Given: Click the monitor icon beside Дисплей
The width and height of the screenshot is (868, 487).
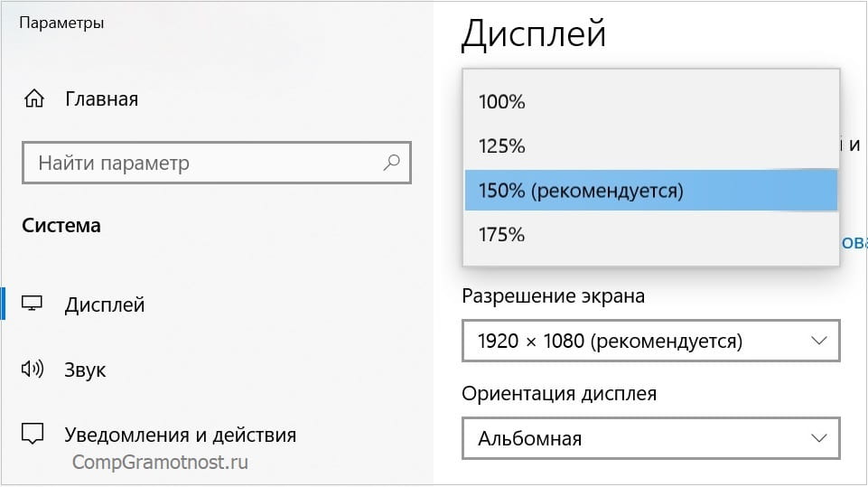Looking at the screenshot, I should (33, 304).
